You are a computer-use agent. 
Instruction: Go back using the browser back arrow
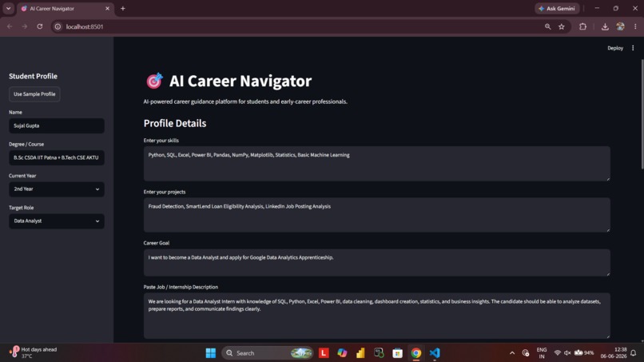(10, 26)
